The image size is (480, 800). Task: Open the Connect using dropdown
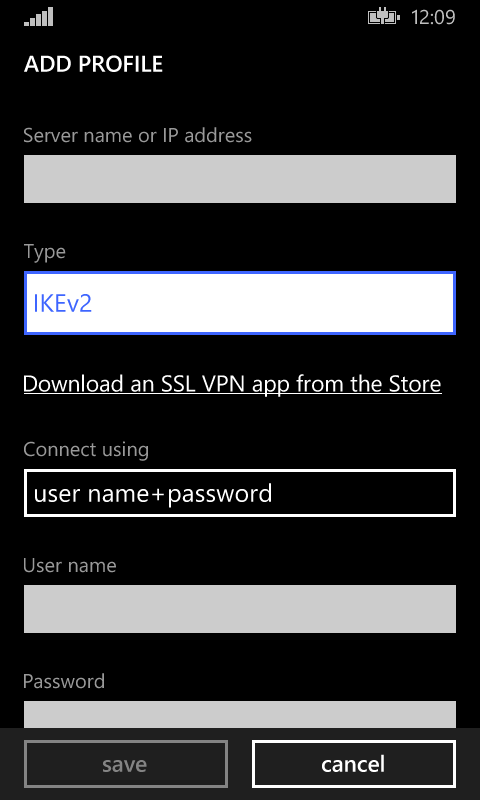[240, 493]
